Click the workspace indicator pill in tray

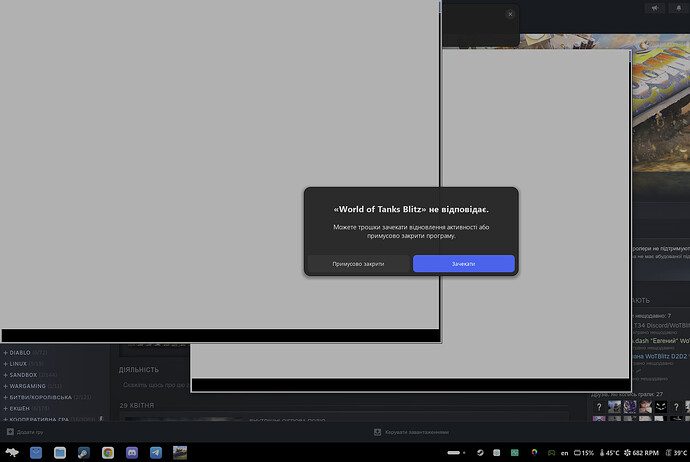click(x=456, y=452)
